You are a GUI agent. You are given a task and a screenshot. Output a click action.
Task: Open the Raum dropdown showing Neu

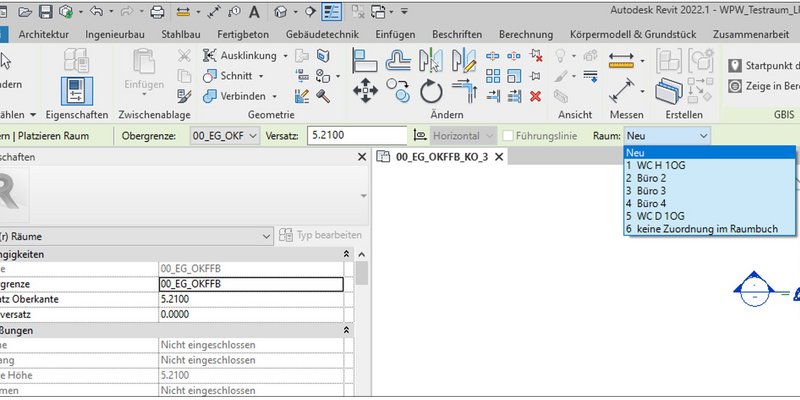tap(667, 136)
